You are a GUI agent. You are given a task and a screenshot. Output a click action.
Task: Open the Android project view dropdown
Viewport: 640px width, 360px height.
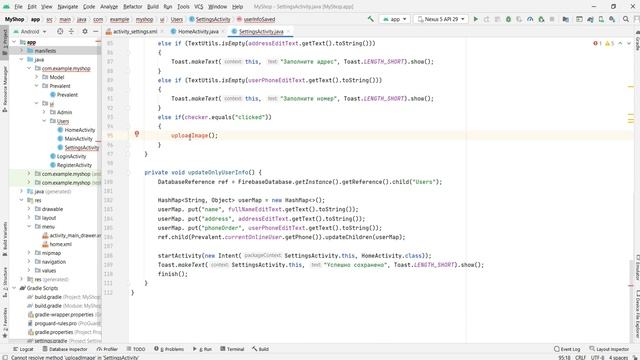coord(30,31)
